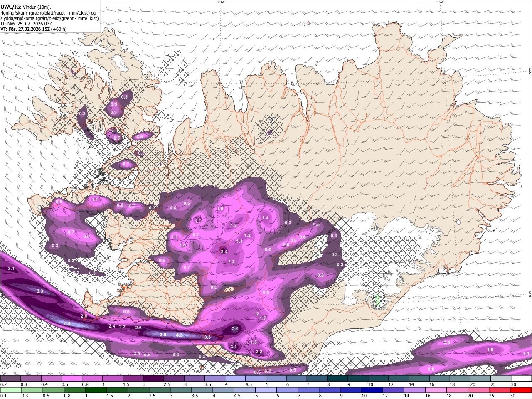532x399 pixels.
Task: Pick the grey 18 swatch in the snow scale
Action: 460,379
